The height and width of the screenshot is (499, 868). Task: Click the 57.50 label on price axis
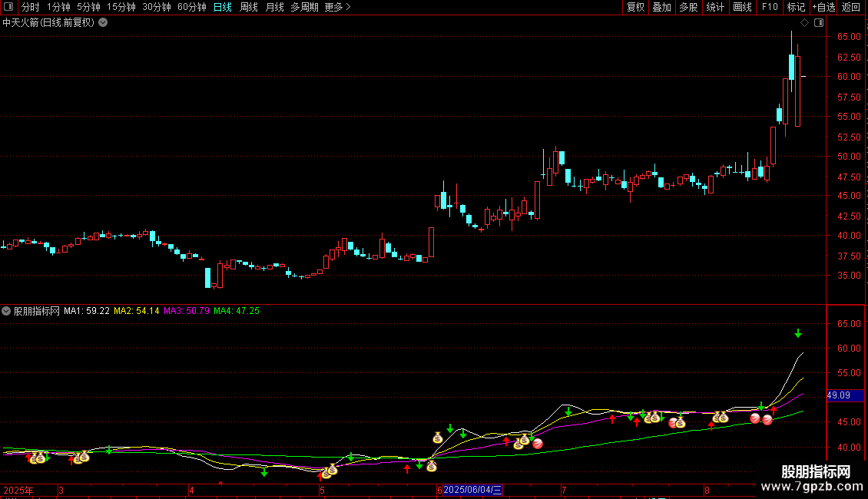pos(849,97)
